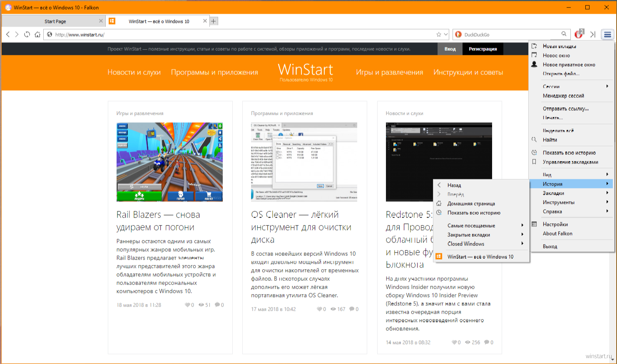Open Игры и развлечения site section

pyautogui.click(x=390, y=72)
